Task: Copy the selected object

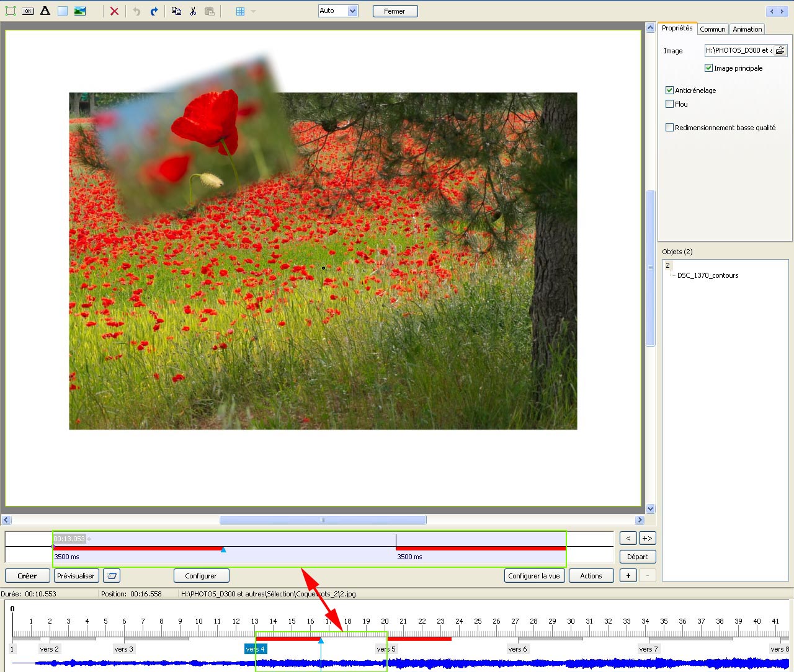Action: coord(176,11)
